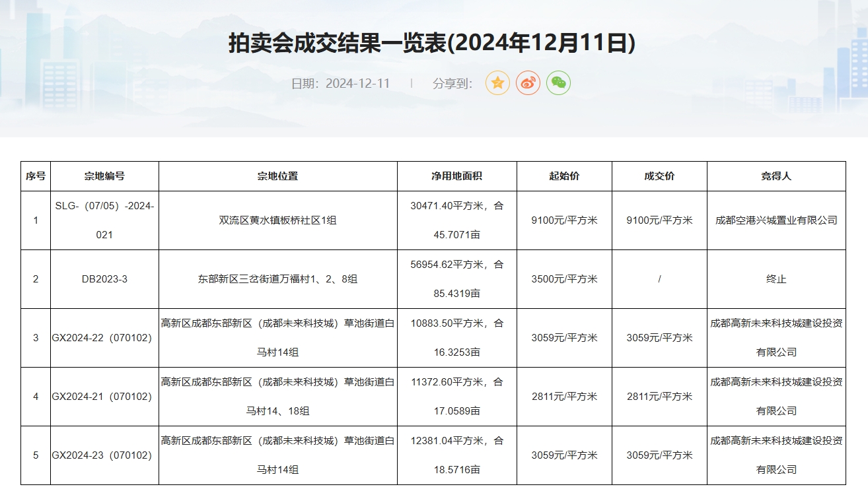Click sequence number 3 cell
This screenshot has width=868, height=493.
pos(36,338)
